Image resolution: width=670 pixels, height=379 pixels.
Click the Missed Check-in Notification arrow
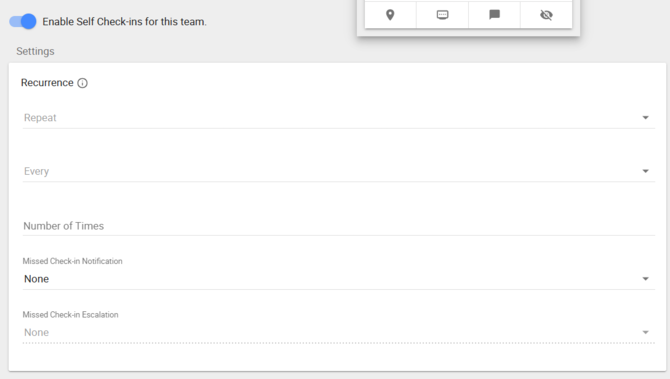(645, 279)
